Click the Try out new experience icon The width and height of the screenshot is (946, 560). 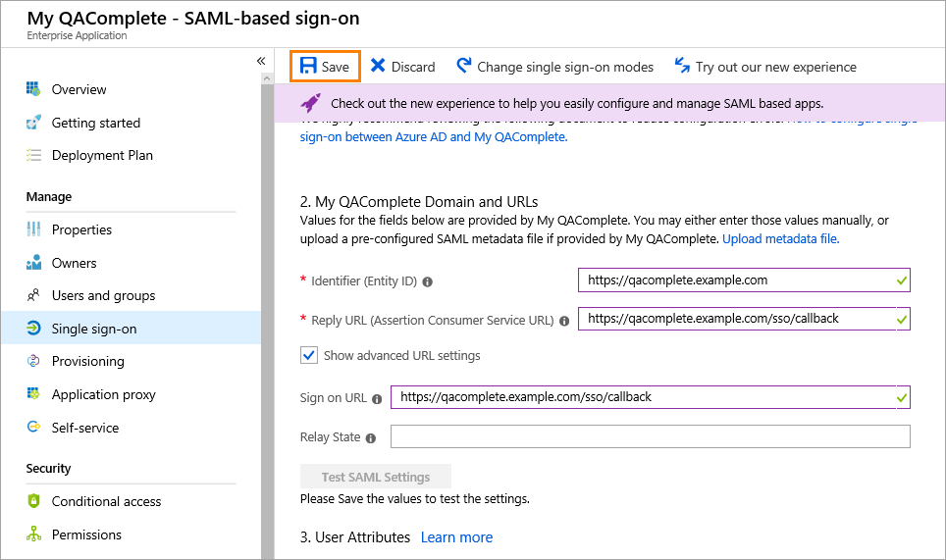(682, 66)
